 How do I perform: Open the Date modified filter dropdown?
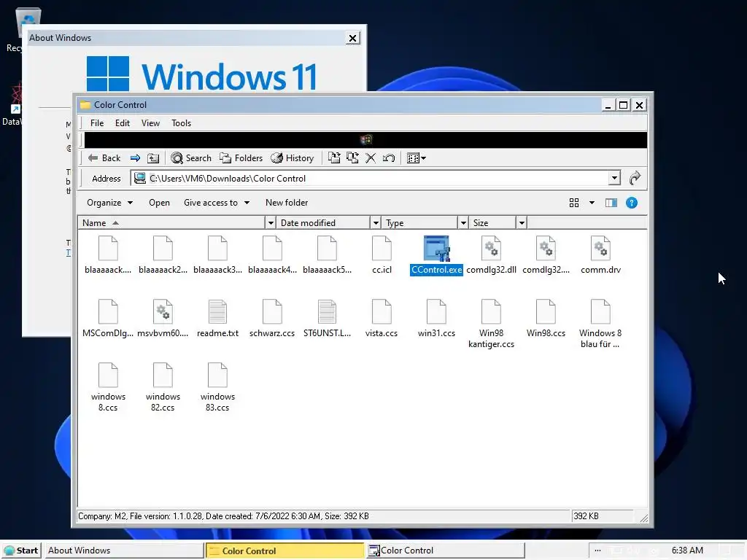tap(376, 223)
